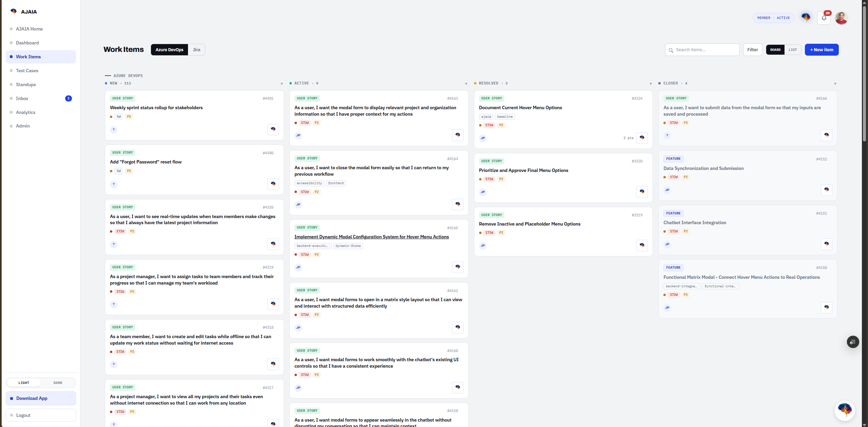Open Inbox in sidebar
The image size is (868, 427).
[x=41, y=98]
